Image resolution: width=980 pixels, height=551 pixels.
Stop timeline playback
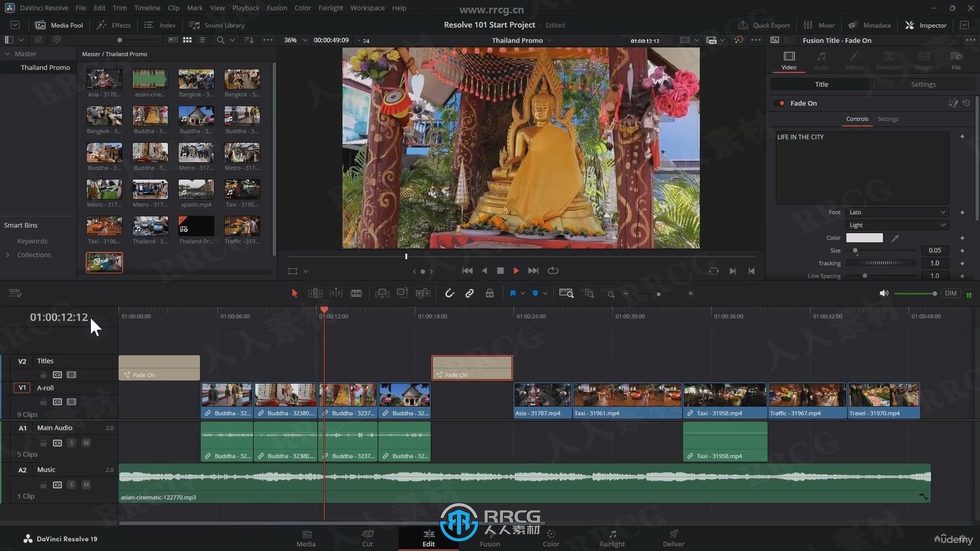point(500,271)
